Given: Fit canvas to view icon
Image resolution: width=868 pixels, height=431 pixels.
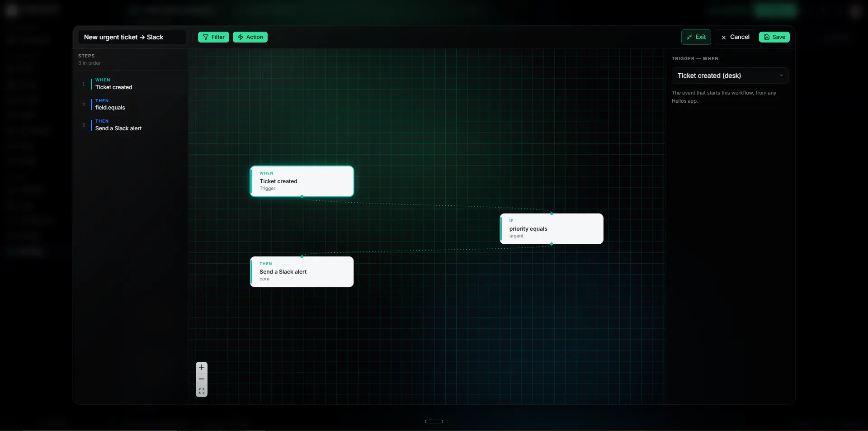Looking at the screenshot, I should click(x=202, y=391).
